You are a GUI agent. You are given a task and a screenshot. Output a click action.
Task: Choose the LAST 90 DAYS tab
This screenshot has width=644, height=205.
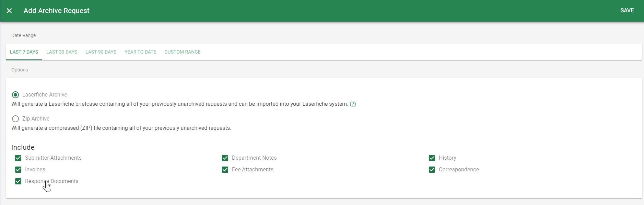point(101,52)
